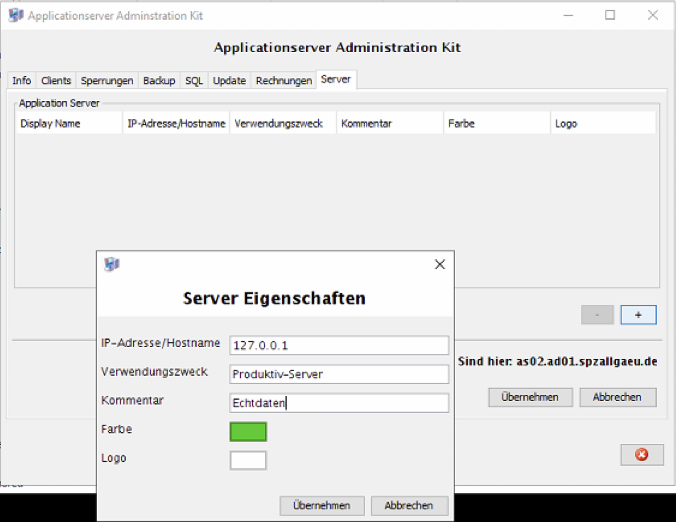676x522 pixels.
Task: Click the Kommentar column header
Action: (390, 124)
